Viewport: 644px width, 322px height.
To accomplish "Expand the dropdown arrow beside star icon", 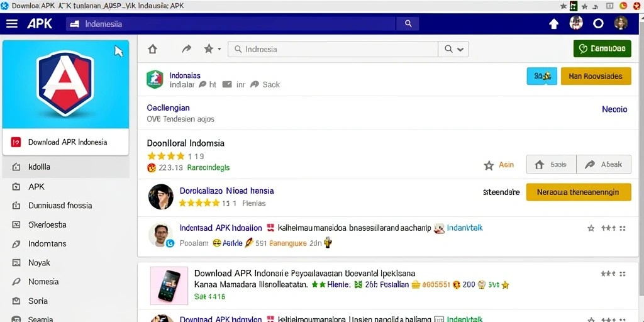I will 219,49.
